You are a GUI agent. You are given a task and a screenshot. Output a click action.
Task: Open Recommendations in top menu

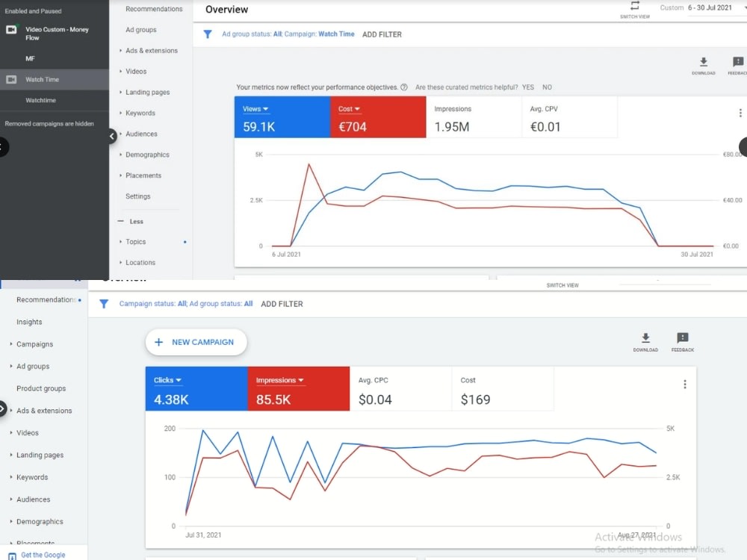[x=154, y=9]
